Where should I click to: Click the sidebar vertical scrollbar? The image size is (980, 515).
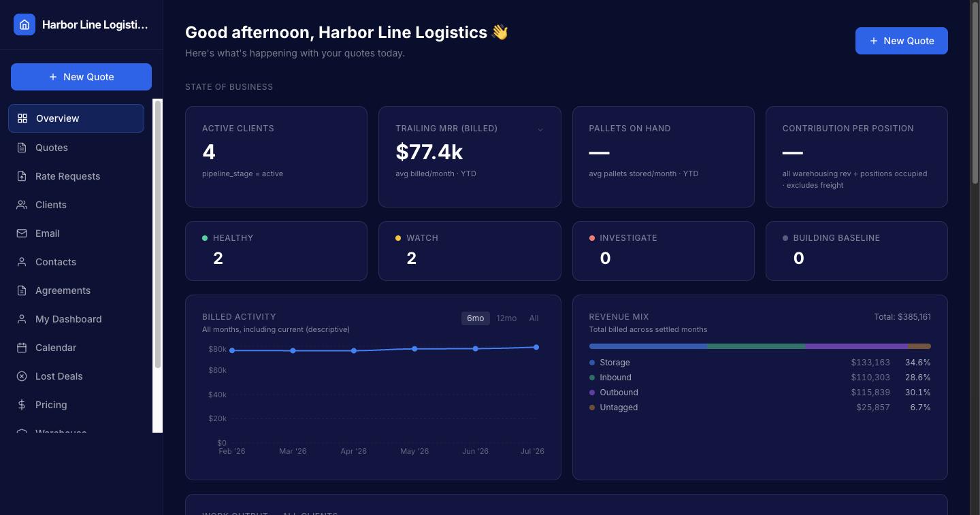(x=158, y=235)
